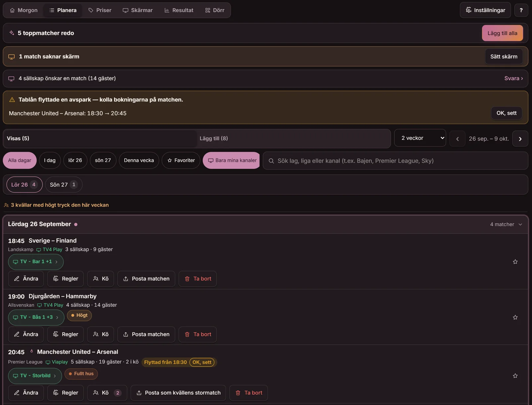Image resolution: width=532 pixels, height=405 pixels.
Task: Edit Sverige – Finland with Ändra
Action: tap(26, 279)
